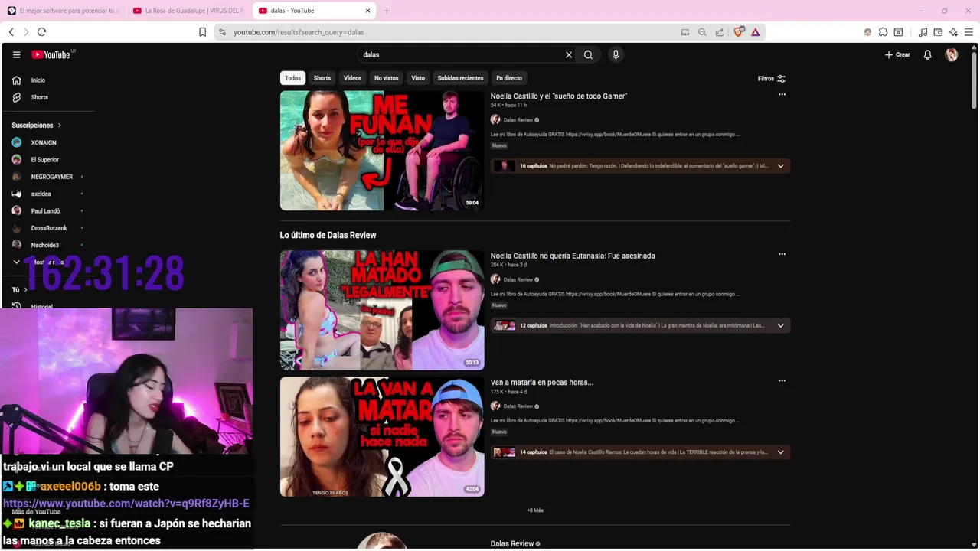Viewport: 980px width, 551px height.
Task: Open more options for Van a matarla video
Action: [x=782, y=380]
